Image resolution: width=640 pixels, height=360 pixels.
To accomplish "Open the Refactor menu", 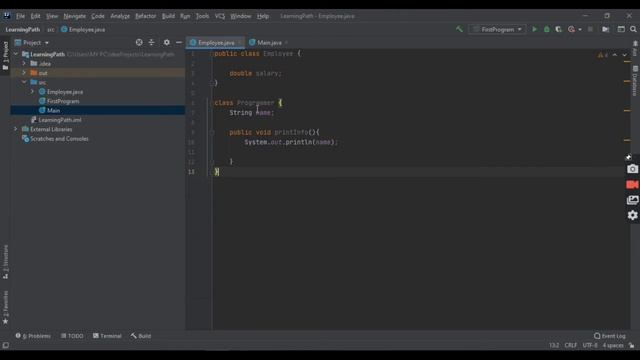I will pos(146,16).
